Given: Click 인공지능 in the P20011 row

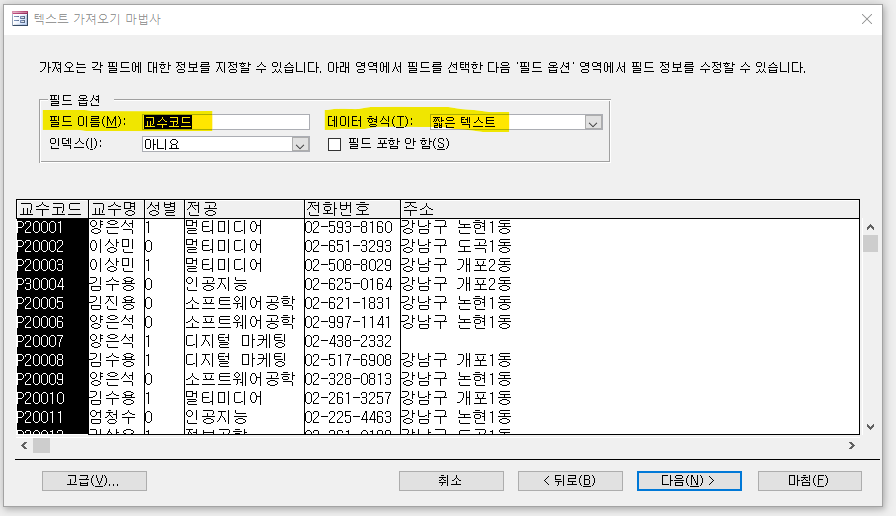Looking at the screenshot, I should [x=217, y=417].
